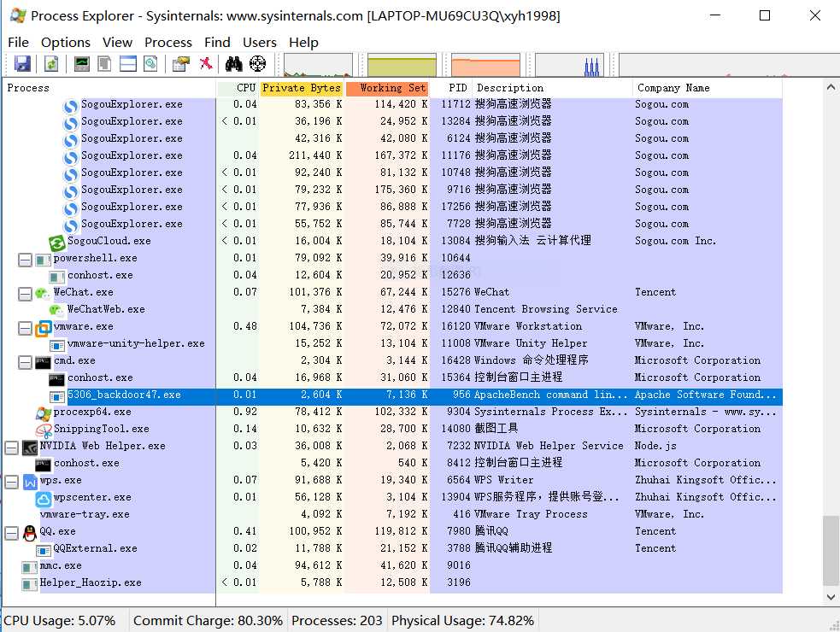The width and height of the screenshot is (840, 632).
Task: Click the CPU Usage status bar entry
Action: [x=60, y=621]
